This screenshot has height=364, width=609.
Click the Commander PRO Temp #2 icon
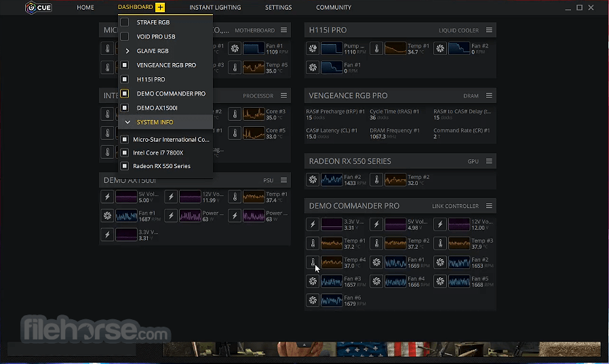(376, 243)
